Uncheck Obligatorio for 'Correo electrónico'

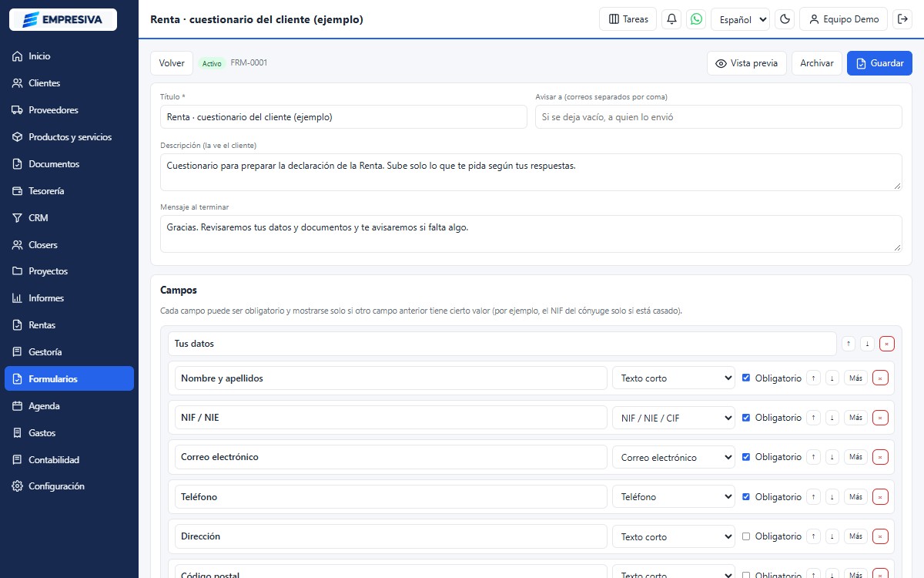745,457
